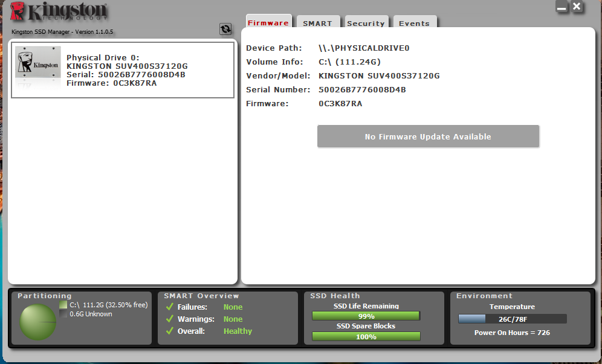Click the Serial Number value in details pane

(362, 90)
